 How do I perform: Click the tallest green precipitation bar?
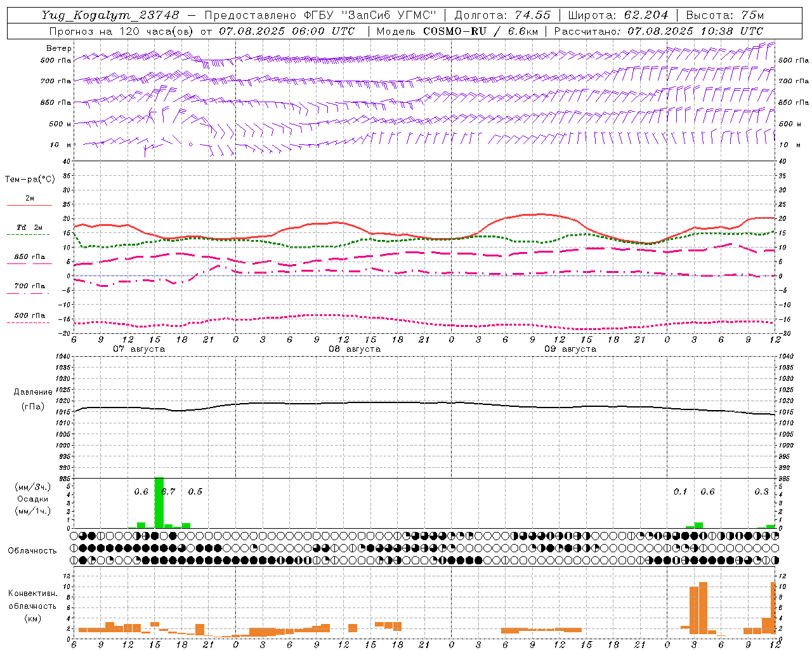point(159,503)
